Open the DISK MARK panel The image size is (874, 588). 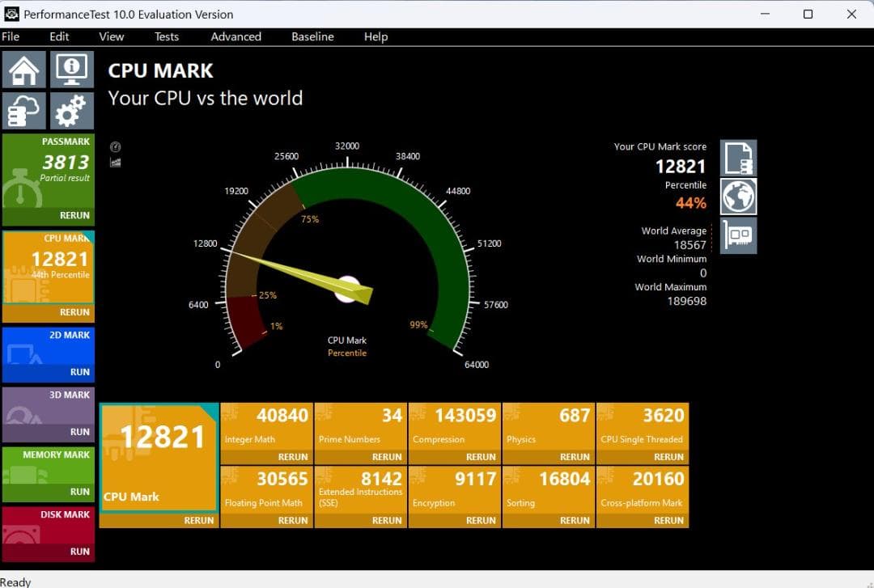click(49, 534)
